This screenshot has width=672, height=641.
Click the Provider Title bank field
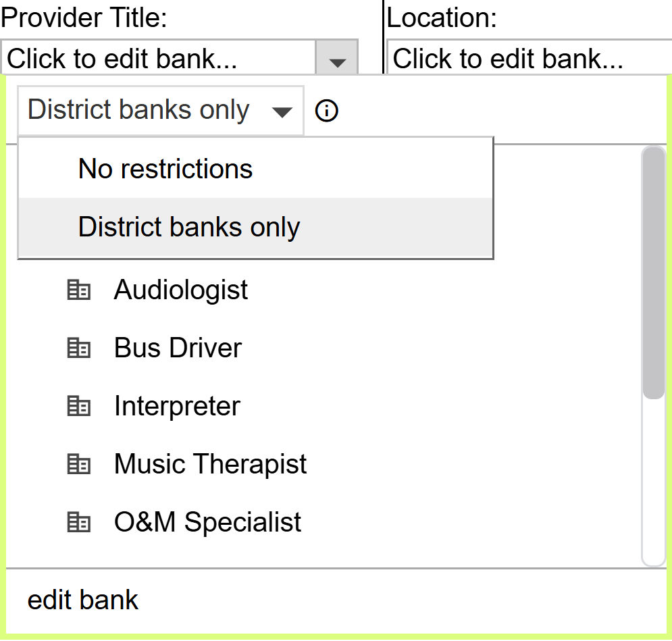(159, 59)
